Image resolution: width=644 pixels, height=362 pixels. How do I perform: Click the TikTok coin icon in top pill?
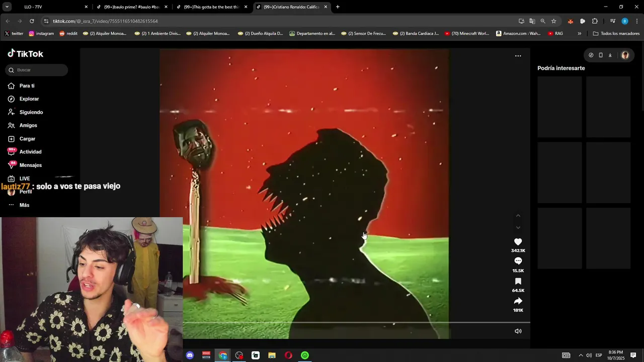click(x=591, y=55)
